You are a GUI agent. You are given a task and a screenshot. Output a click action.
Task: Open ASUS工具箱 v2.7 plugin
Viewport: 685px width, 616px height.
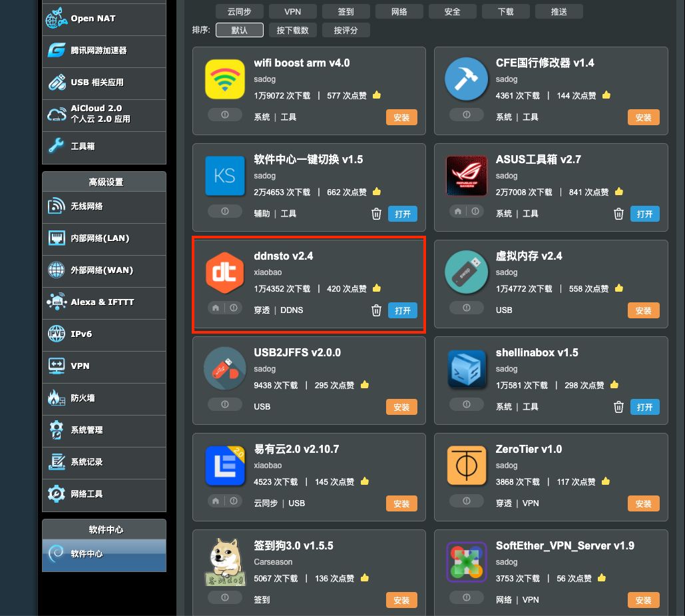645,214
